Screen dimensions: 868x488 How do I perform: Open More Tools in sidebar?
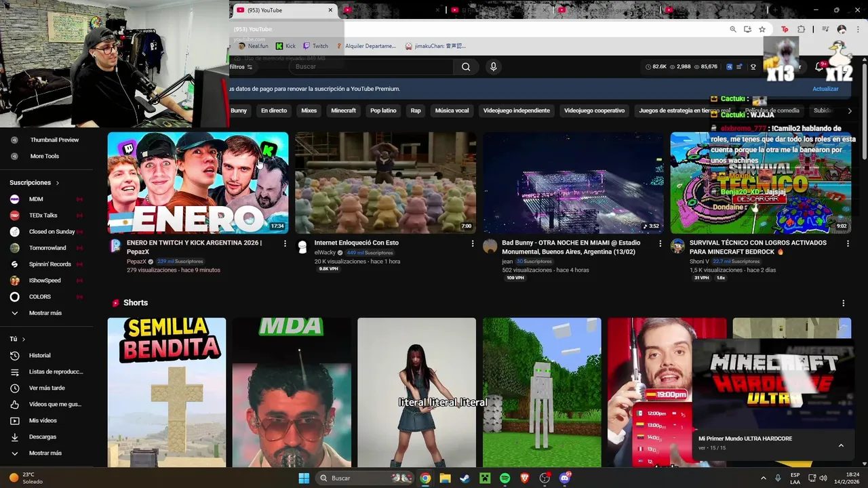[x=45, y=156]
